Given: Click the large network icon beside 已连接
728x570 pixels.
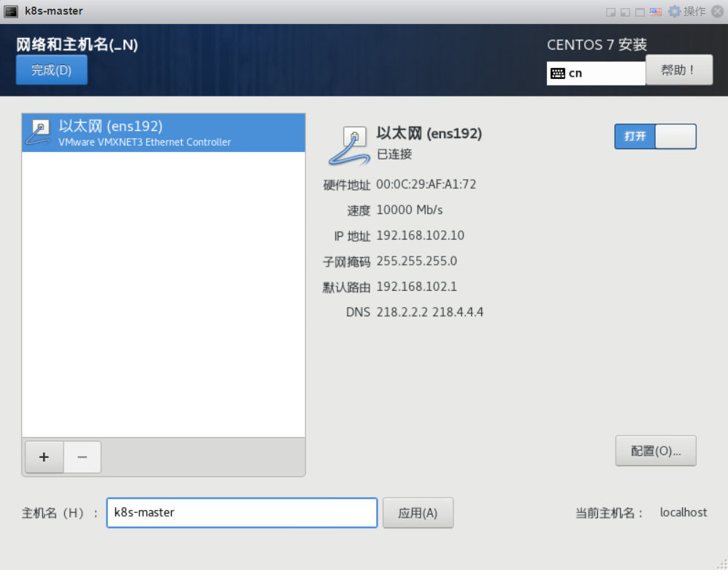Looking at the screenshot, I should 349,146.
